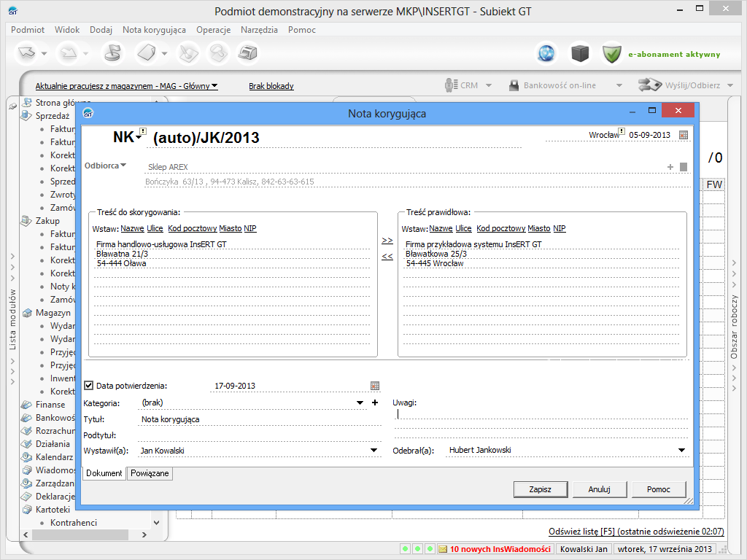
Task: Open the calendar picker beside 05-09-2013
Action: click(683, 135)
